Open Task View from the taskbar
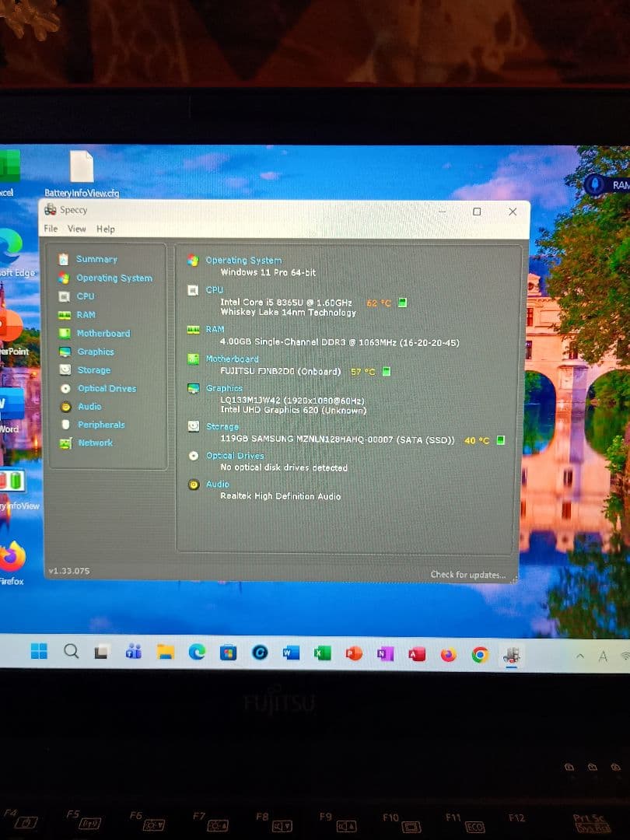630x840 pixels. (x=101, y=652)
